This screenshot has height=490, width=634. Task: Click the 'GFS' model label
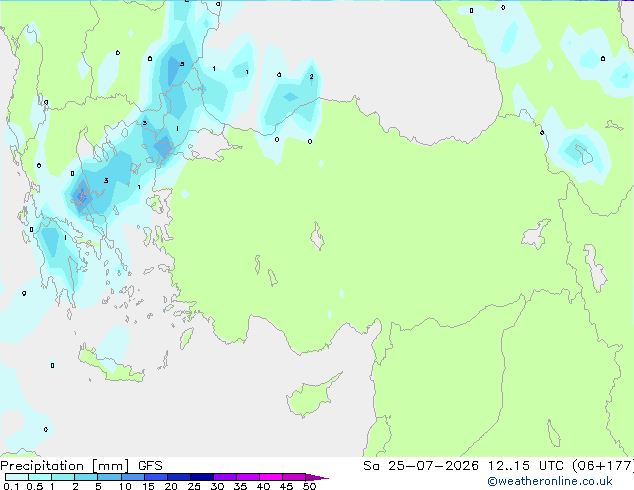click(150, 466)
